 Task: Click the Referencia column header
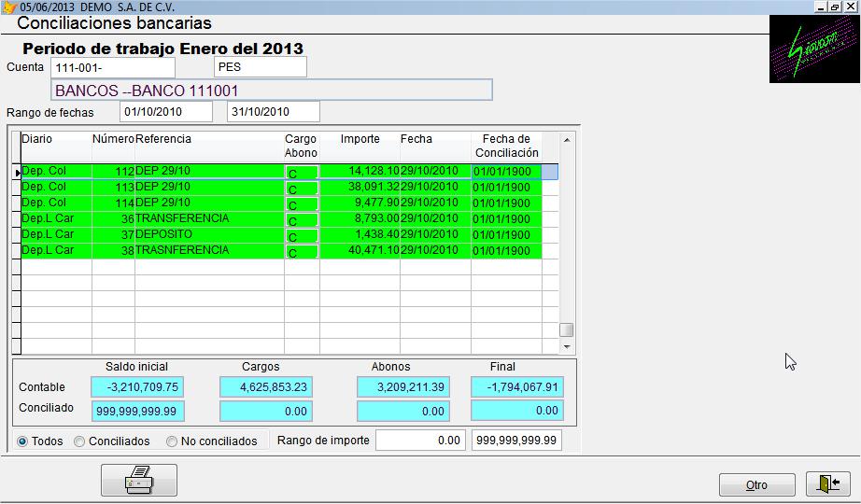point(209,146)
